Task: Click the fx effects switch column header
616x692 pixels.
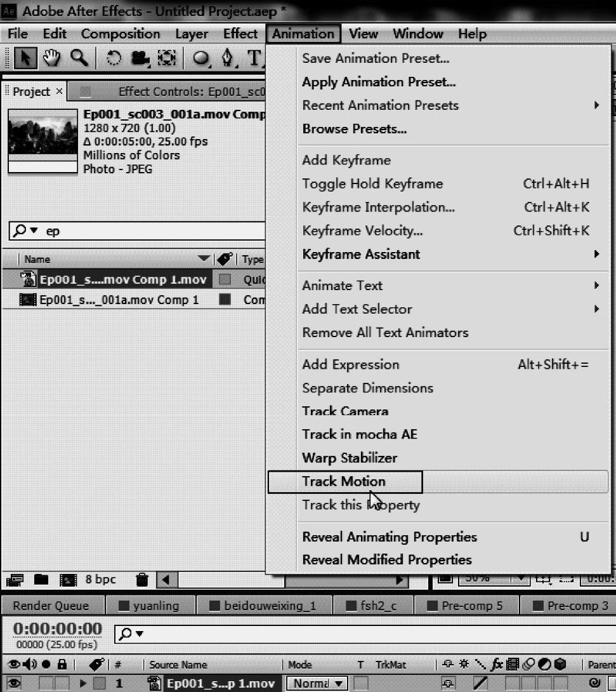Action: pyautogui.click(x=497, y=664)
